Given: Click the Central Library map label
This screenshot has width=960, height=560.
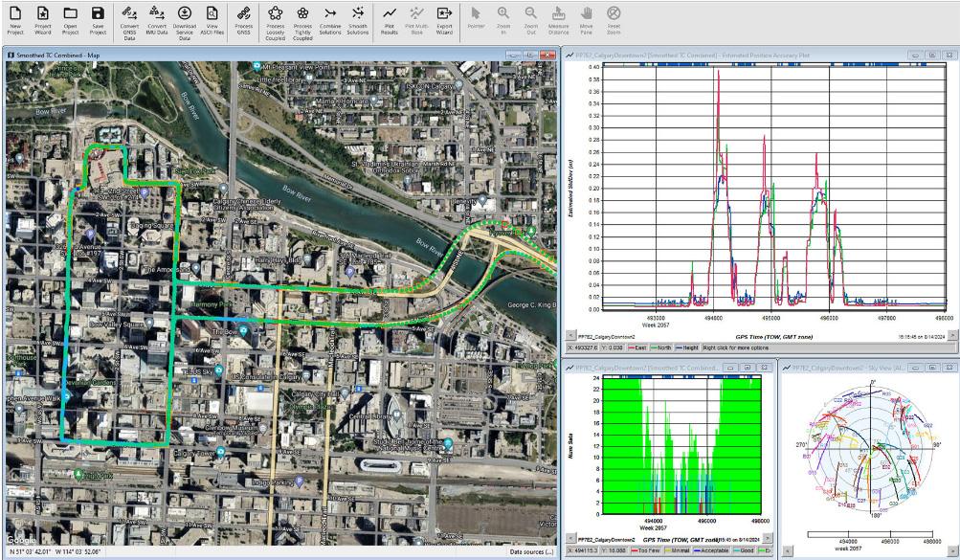Looking at the screenshot, I should [x=369, y=416].
